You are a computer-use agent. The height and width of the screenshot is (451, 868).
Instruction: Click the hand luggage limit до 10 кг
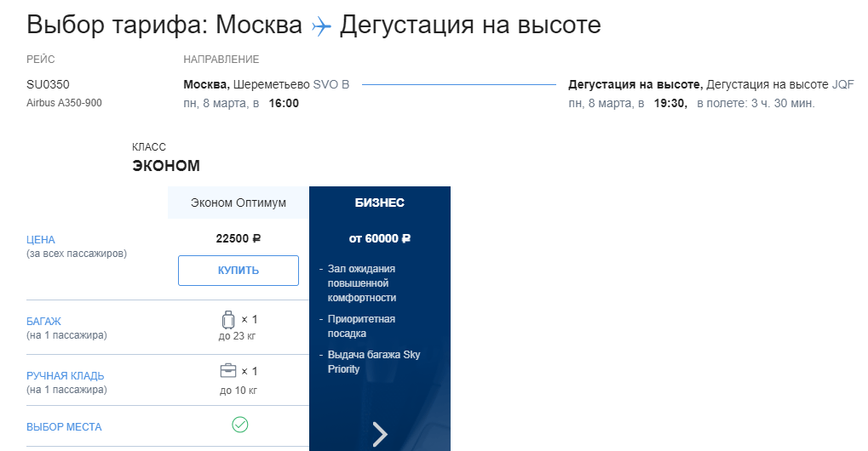[239, 391]
